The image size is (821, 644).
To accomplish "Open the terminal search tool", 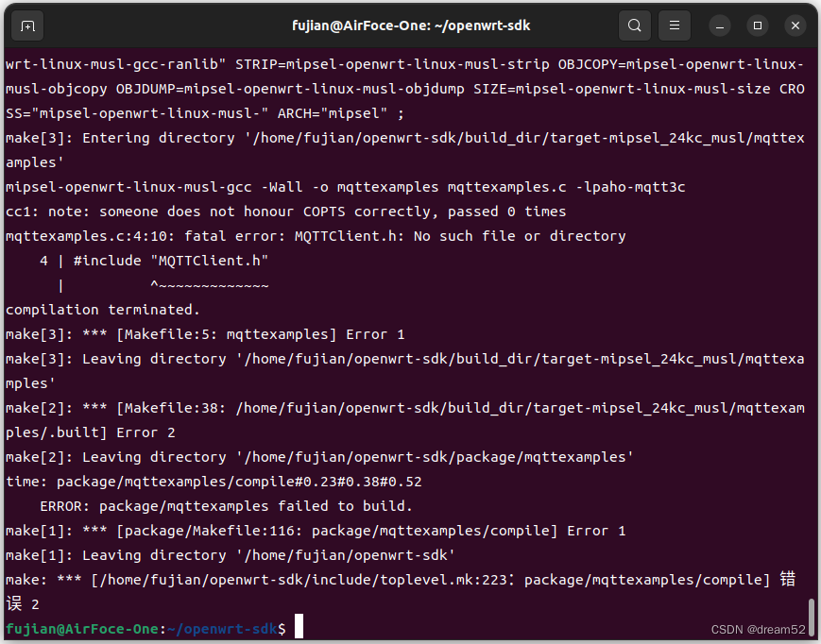I will point(634,25).
